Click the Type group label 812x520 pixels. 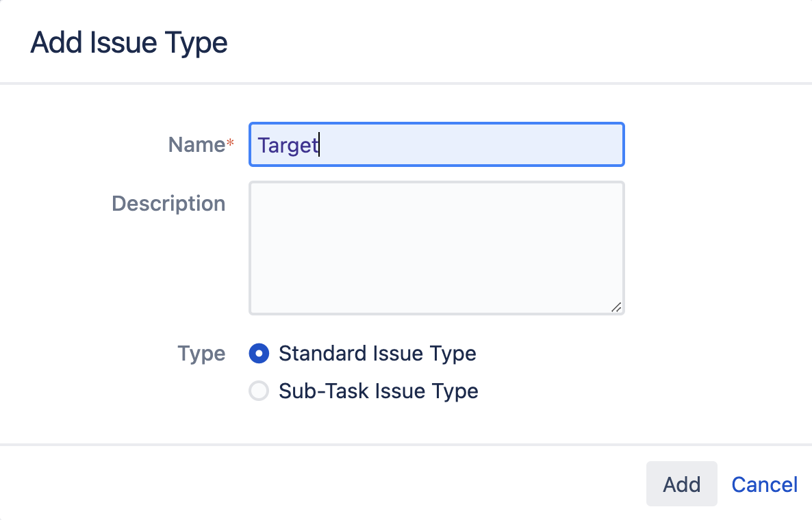pos(201,354)
